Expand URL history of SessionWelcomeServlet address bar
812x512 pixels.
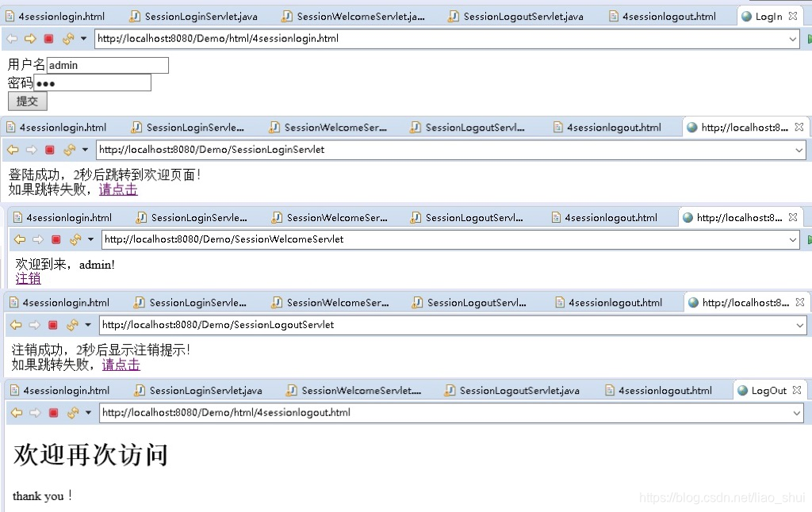pyautogui.click(x=793, y=239)
